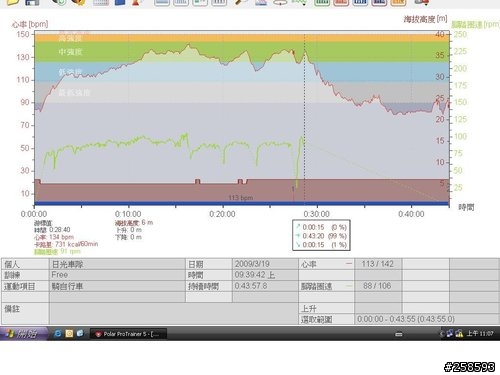
Task: Click the taskbar clock showing 上午 11:07
Action: pyautogui.click(x=480, y=333)
